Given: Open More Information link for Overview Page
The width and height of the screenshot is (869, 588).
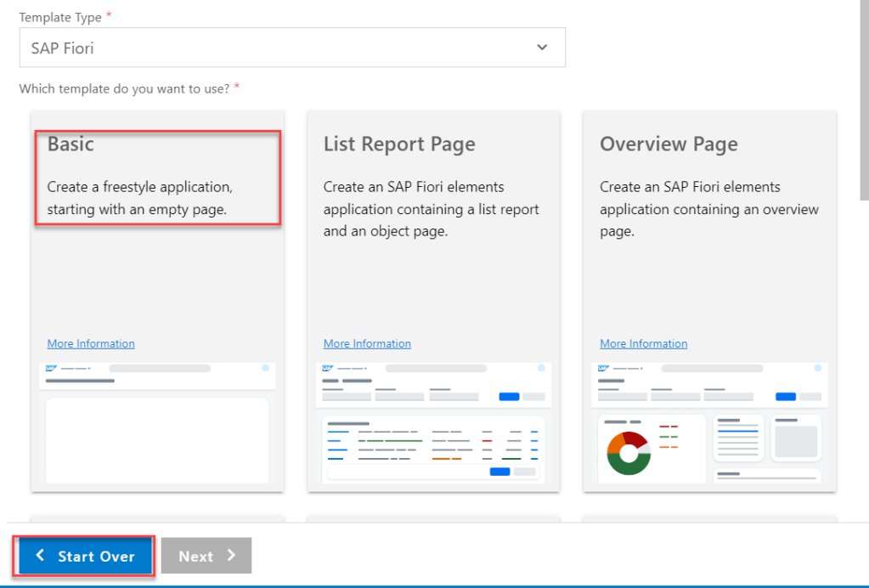Looking at the screenshot, I should [x=643, y=344].
